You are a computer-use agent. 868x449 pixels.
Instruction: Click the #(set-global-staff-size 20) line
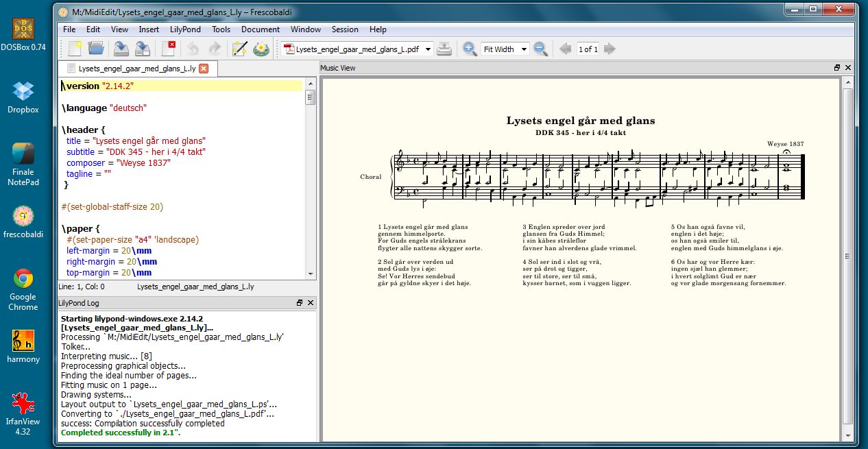point(112,206)
